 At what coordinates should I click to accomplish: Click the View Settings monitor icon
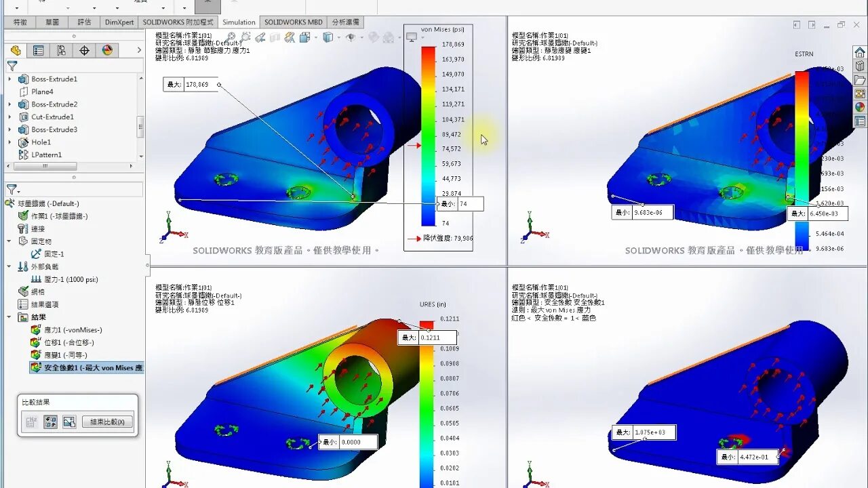click(411, 37)
